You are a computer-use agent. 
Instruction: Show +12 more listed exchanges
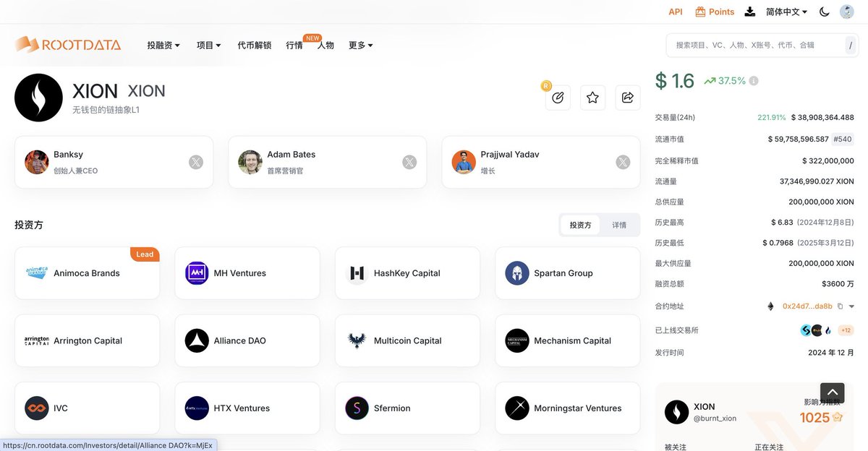pyautogui.click(x=846, y=330)
